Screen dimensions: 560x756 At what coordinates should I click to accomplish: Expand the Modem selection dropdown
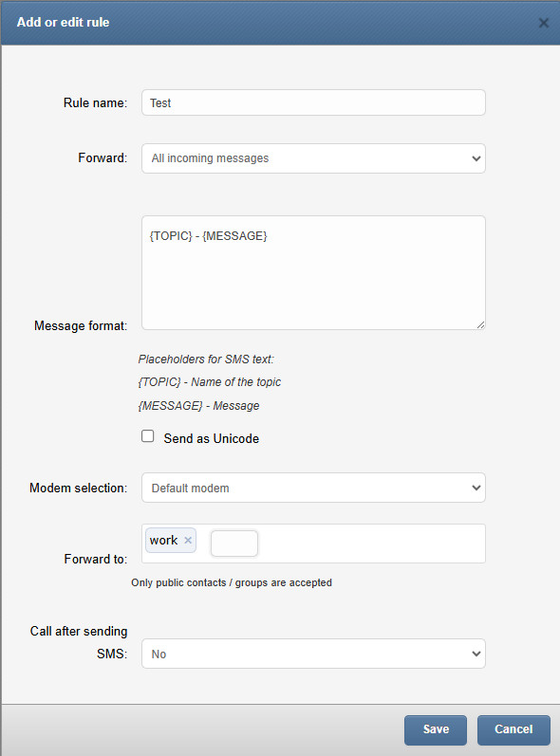click(313, 488)
